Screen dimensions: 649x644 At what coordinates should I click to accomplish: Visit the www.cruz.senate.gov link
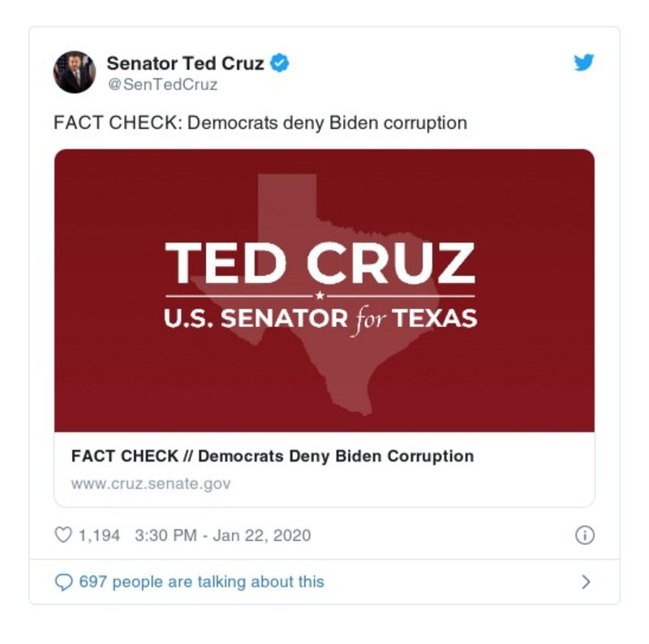tap(151, 483)
